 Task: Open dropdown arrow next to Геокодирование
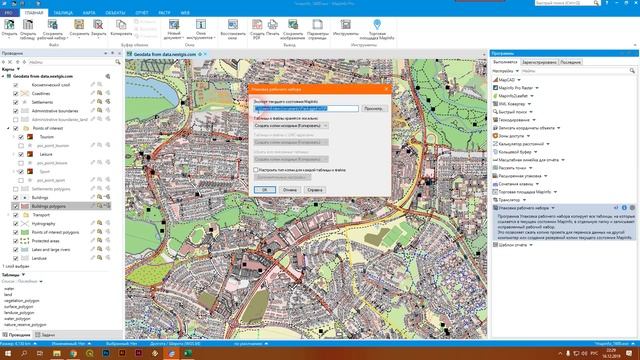pos(534,120)
